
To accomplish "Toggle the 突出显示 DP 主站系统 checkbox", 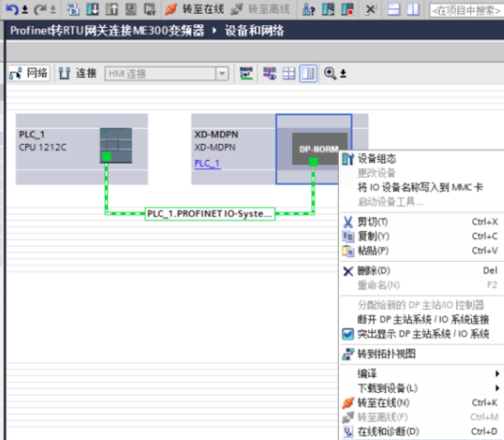I will [349, 334].
